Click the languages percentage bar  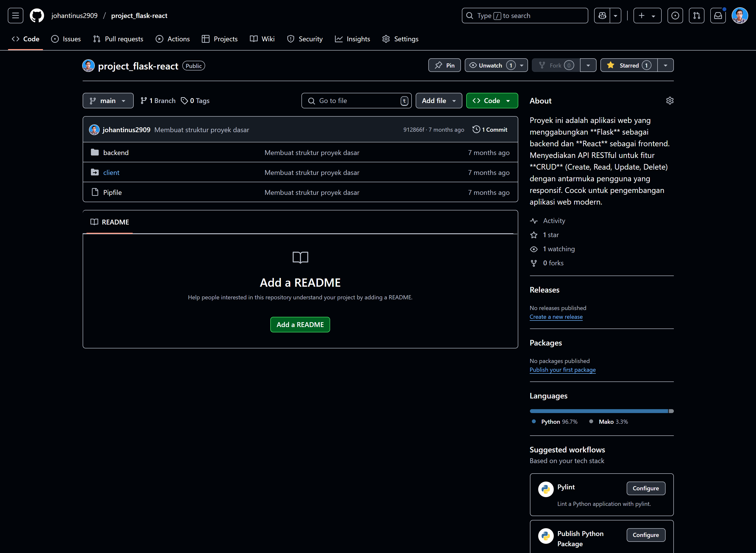[601, 411]
